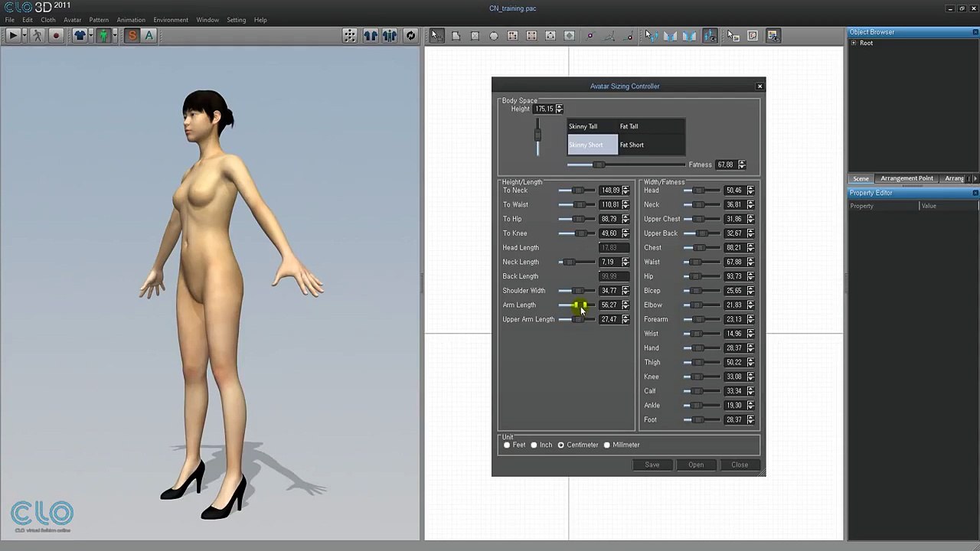Click the Shoulder Width value field
The image size is (980, 551).
click(609, 291)
